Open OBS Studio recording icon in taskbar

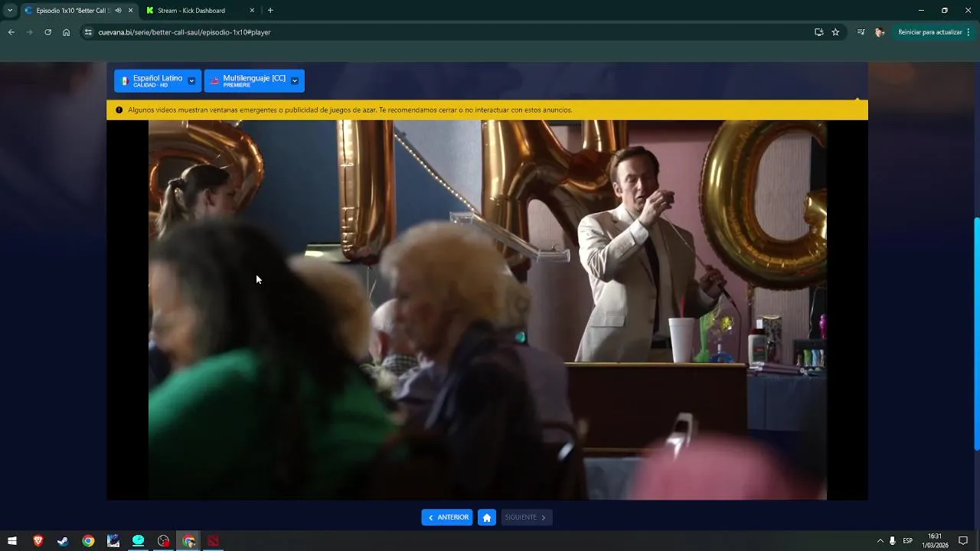[x=163, y=541]
